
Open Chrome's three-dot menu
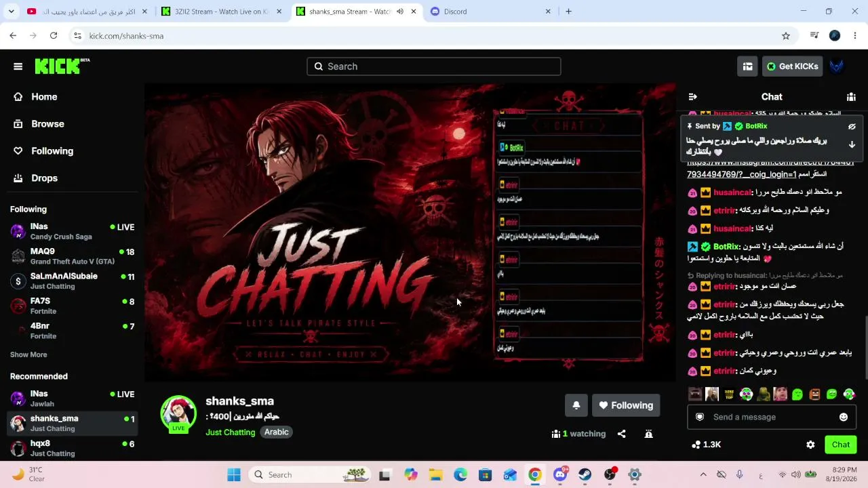pyautogui.click(x=855, y=36)
